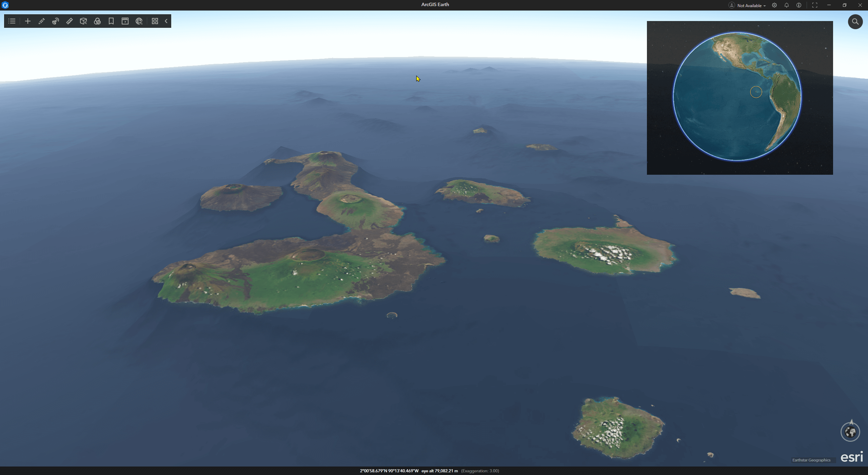Open the movie clapperboard animation tool
868x475 pixels.
(x=125, y=21)
